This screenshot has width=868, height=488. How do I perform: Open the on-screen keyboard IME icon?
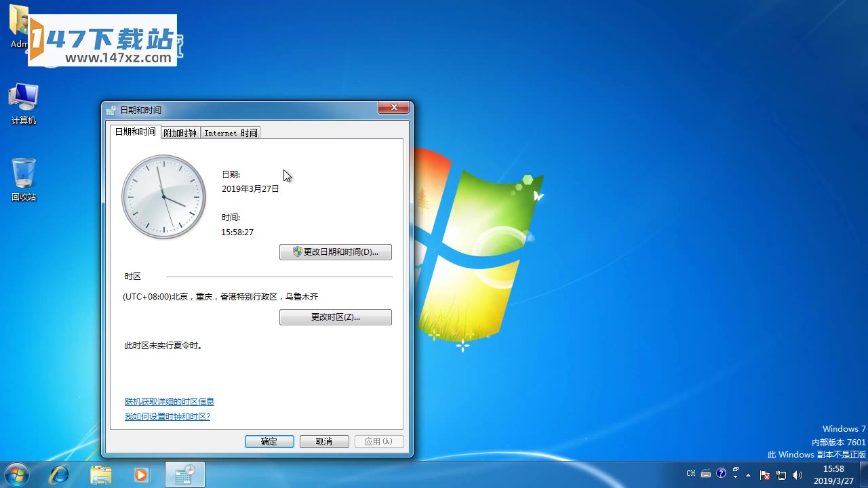click(x=706, y=474)
